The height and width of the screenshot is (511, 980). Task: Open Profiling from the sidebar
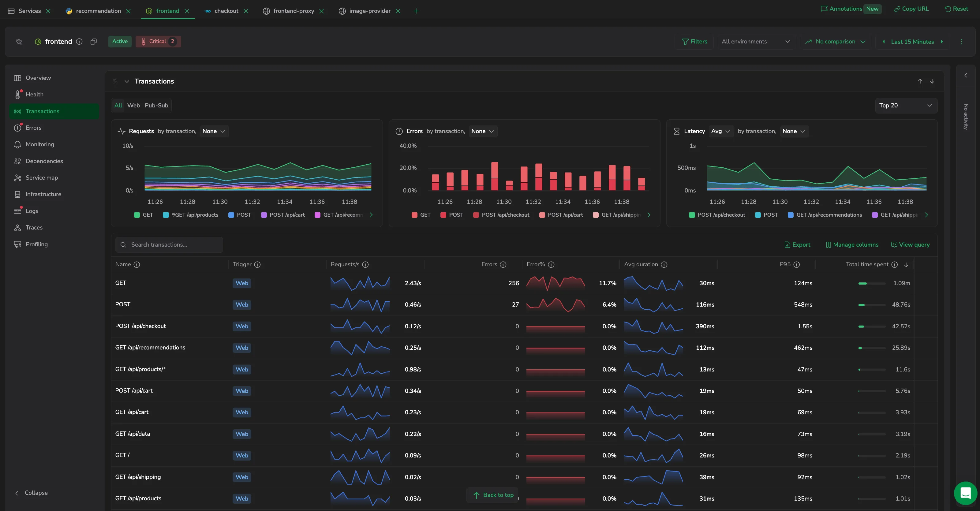pos(54,244)
